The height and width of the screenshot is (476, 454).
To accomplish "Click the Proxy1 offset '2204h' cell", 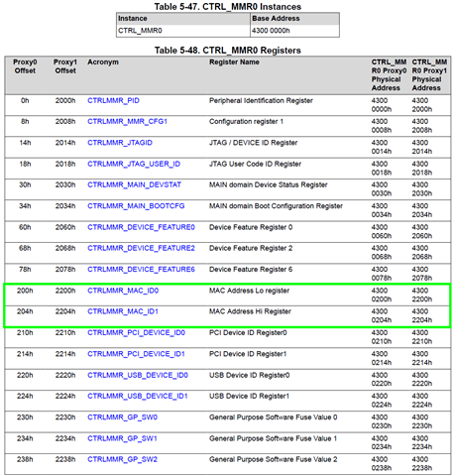I will [x=65, y=311].
